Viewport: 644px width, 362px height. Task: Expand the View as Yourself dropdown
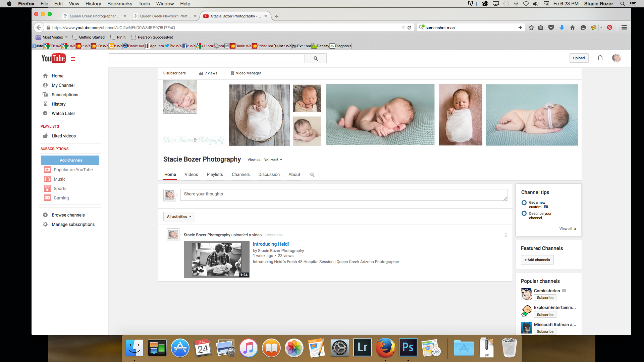tap(273, 160)
